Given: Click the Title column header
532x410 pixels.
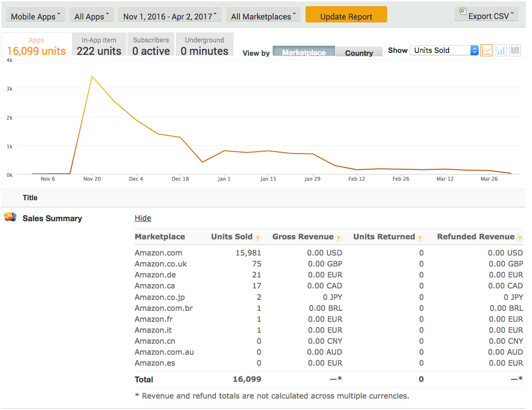Looking at the screenshot, I should click(30, 197).
